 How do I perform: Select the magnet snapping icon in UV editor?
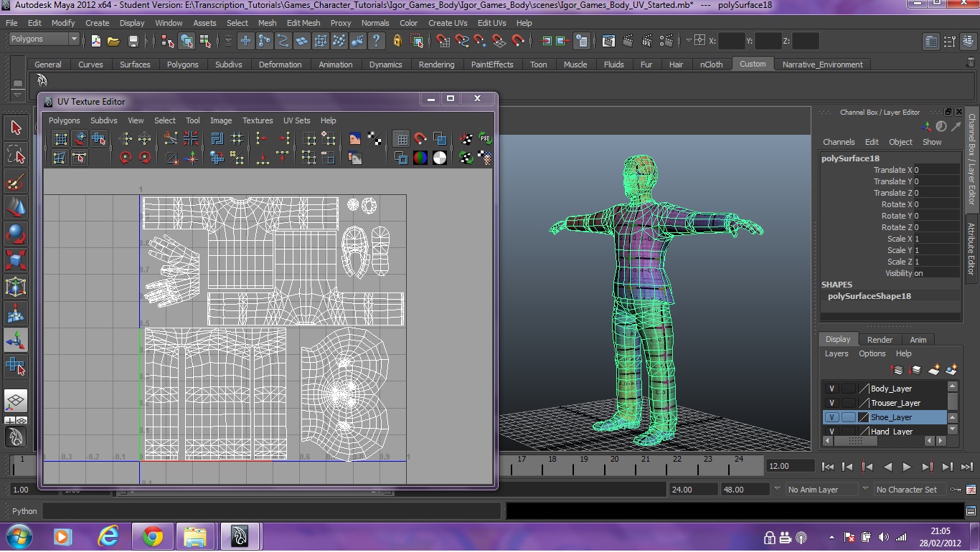point(419,138)
